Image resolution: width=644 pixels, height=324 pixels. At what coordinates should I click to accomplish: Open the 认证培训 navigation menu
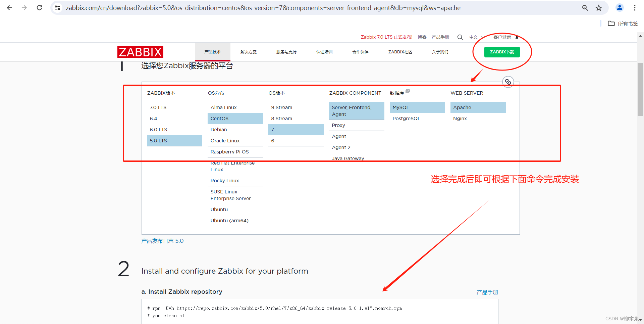click(x=324, y=52)
